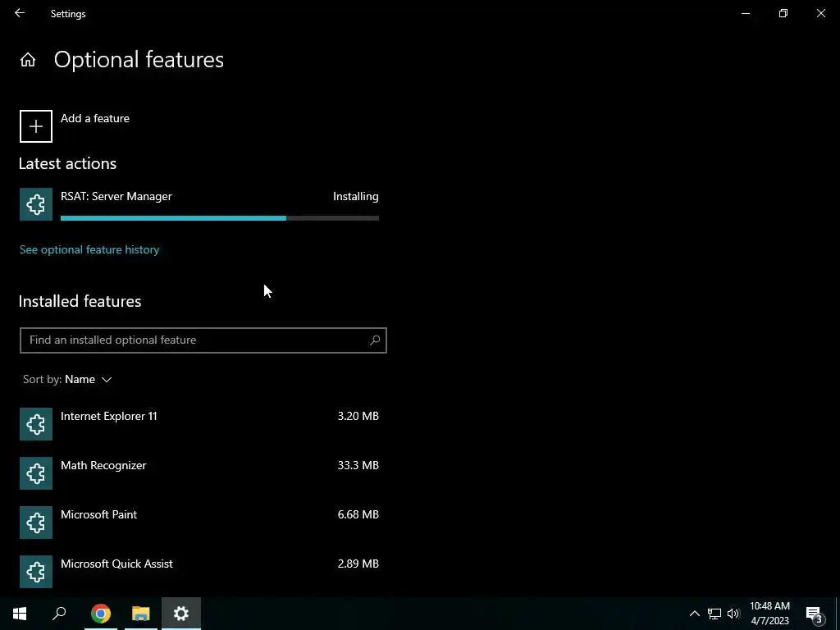
Task: Select Microsoft Paint feature name
Action: point(98,515)
